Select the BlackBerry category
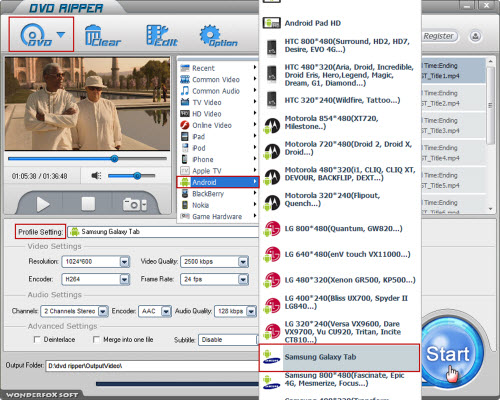The height and width of the screenshot is (400, 500). tap(218, 194)
